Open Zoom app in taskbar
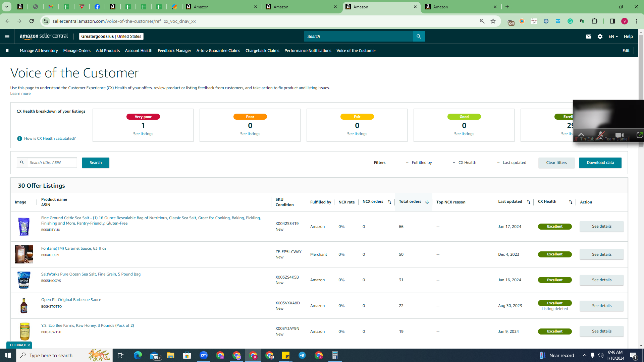 (204, 355)
